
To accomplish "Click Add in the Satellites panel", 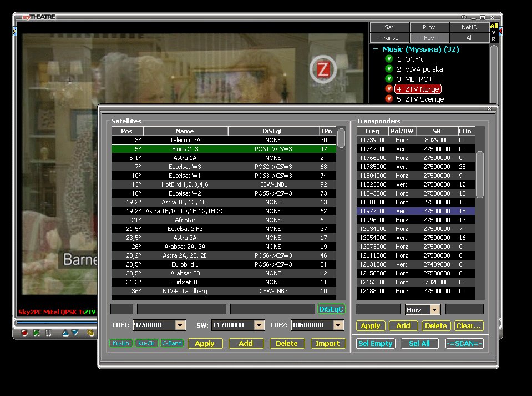I will click(x=246, y=343).
